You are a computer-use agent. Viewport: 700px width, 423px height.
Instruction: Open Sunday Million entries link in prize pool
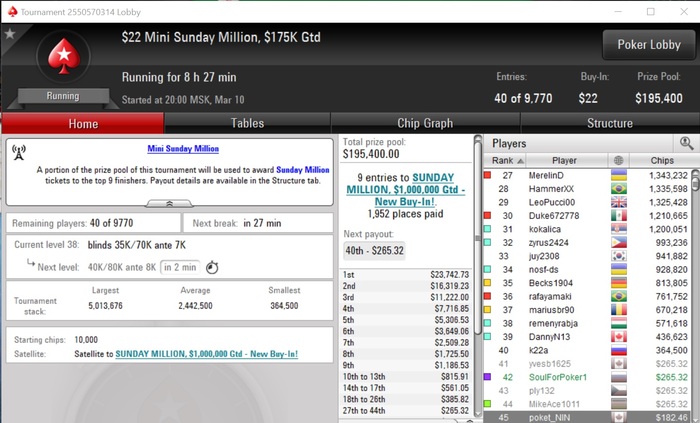[x=406, y=190]
